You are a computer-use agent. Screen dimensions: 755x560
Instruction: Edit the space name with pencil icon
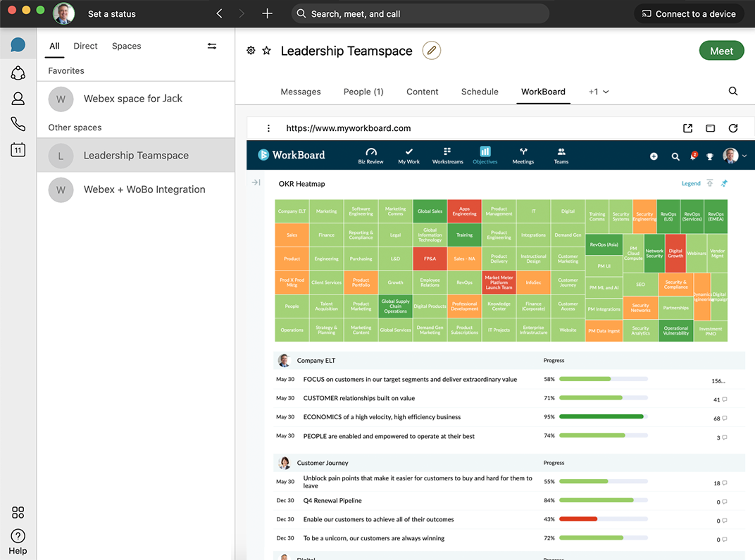click(432, 51)
